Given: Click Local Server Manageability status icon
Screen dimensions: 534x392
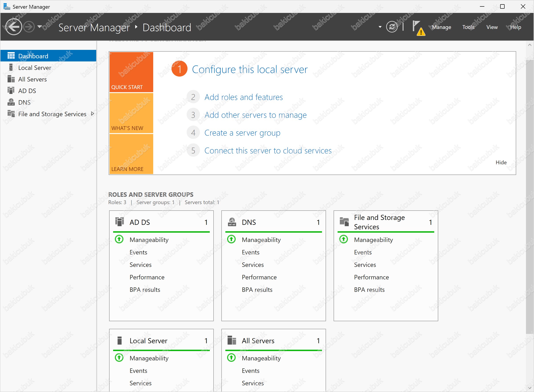Looking at the screenshot, I should (119, 357).
